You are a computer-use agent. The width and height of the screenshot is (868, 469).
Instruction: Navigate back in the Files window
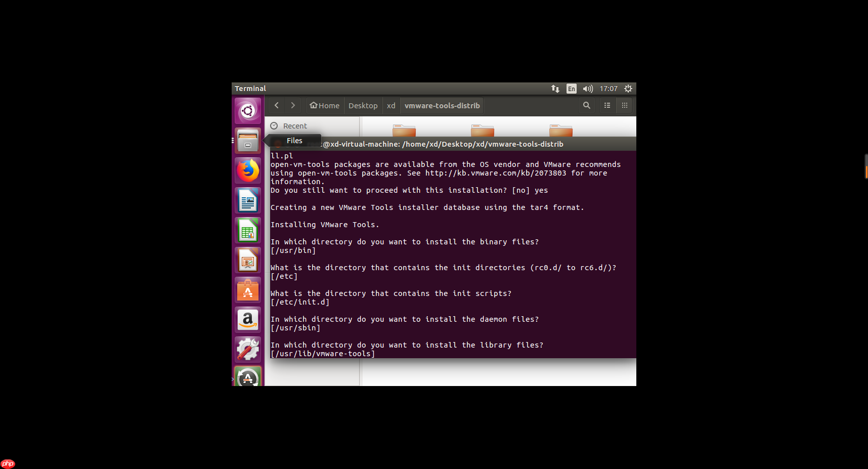point(276,105)
